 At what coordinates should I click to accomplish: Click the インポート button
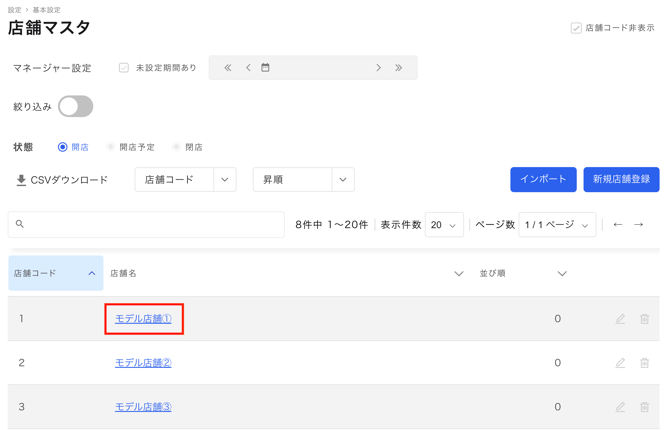point(543,179)
